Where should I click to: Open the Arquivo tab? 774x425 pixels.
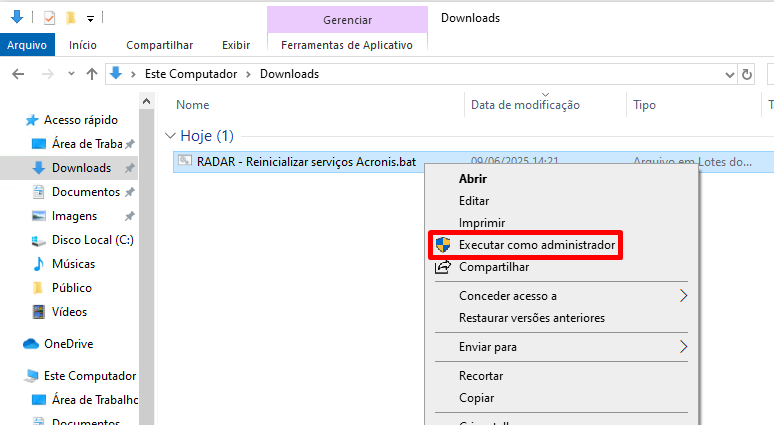coord(27,45)
